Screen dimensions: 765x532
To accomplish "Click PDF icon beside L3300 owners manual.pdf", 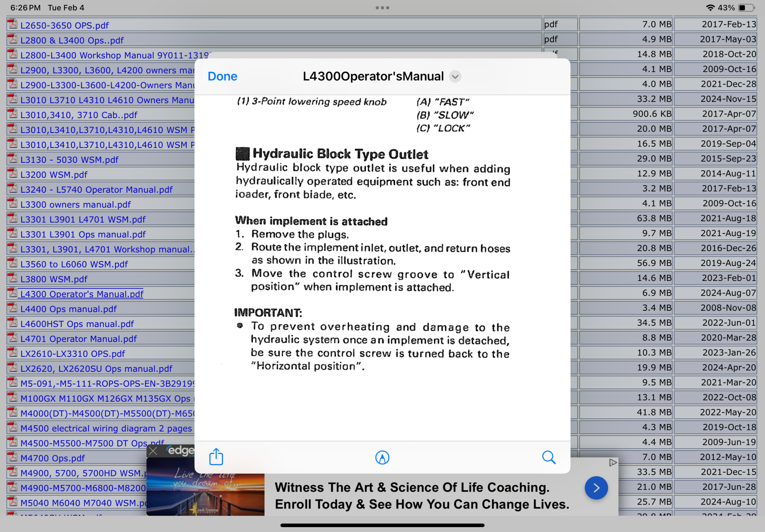I will pyautogui.click(x=13, y=204).
